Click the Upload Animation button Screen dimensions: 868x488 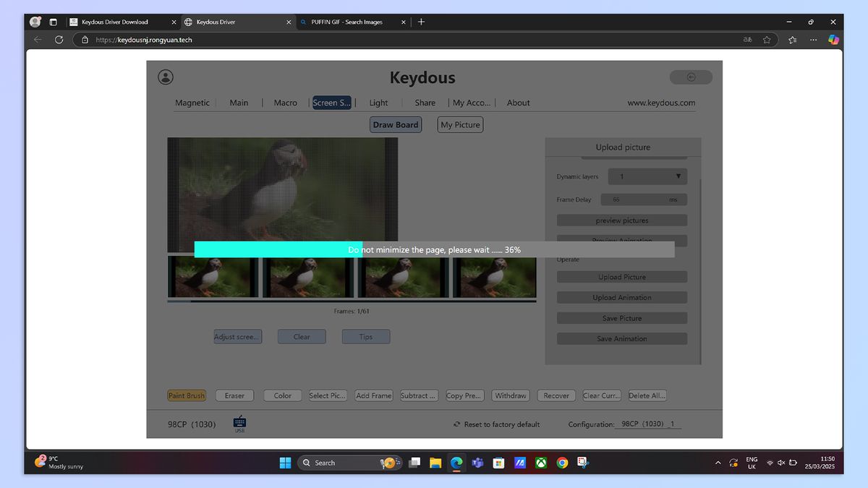pyautogui.click(x=621, y=298)
